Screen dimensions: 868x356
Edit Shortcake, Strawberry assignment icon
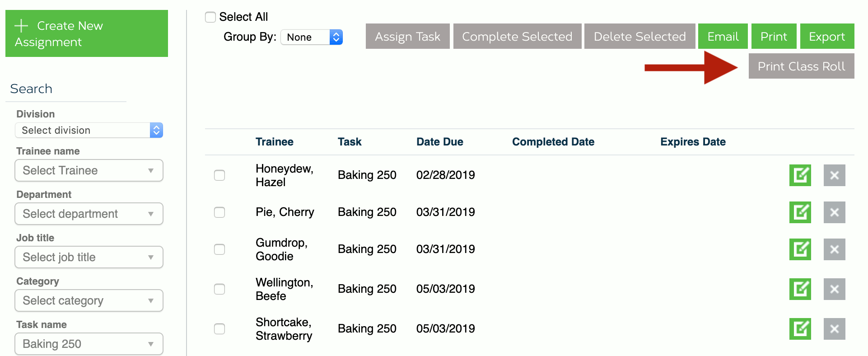coord(800,329)
